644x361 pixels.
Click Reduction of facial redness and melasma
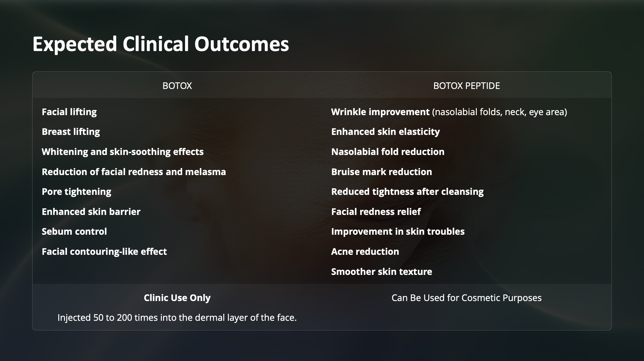[134, 172]
